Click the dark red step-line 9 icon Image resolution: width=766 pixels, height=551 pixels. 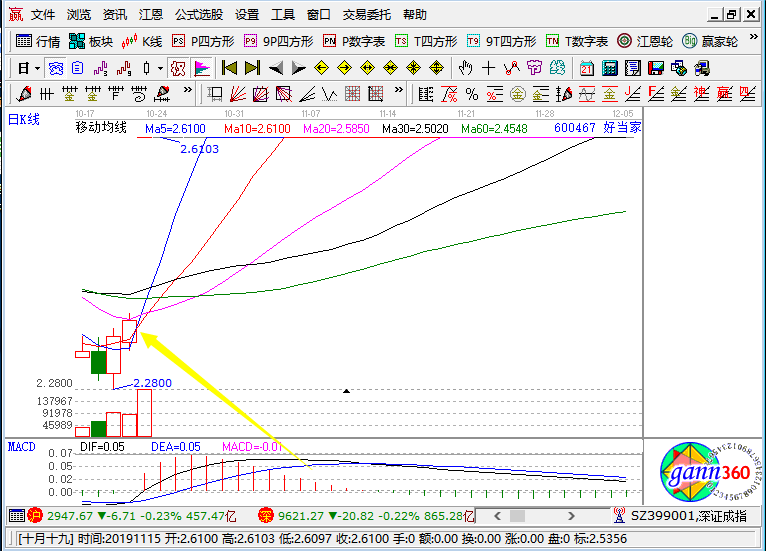(x=124, y=68)
